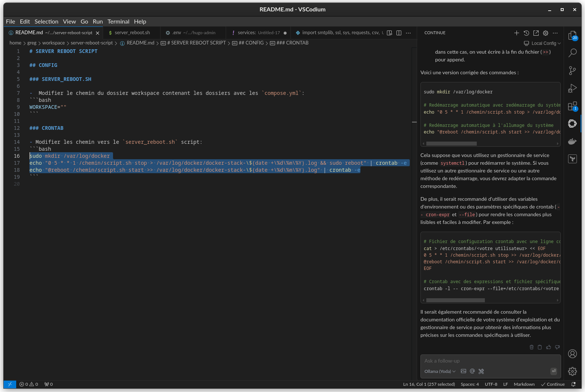Open the Terminal menu

point(118,22)
